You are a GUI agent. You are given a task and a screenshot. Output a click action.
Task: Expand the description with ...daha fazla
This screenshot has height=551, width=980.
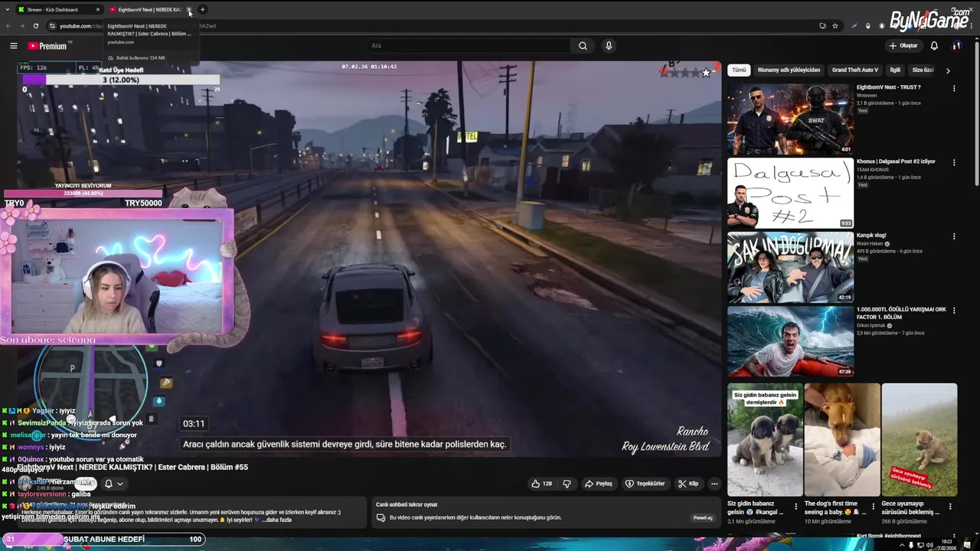[x=277, y=520]
